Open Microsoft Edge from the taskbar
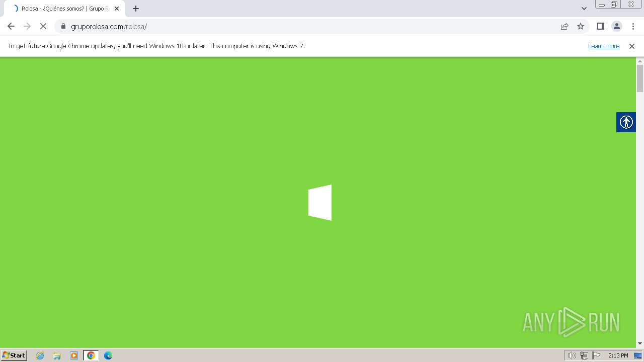This screenshot has width=644, height=362. click(x=108, y=355)
